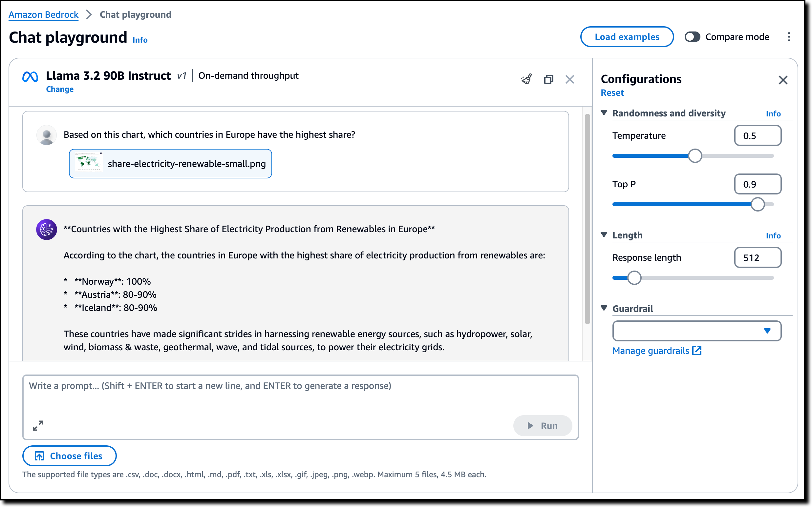
Task: Click the copy icon in chat header
Action: (548, 79)
